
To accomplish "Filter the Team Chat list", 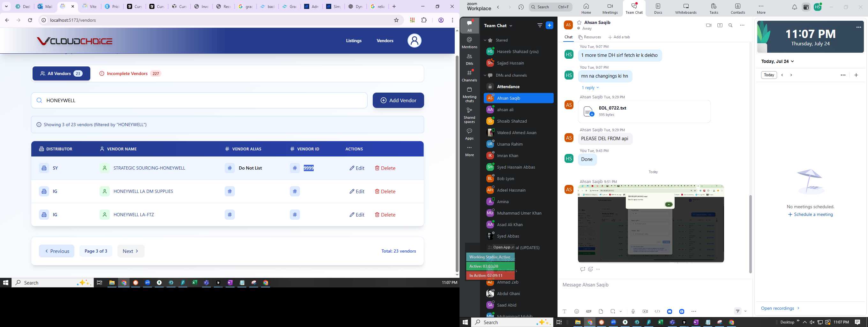I will [x=540, y=25].
